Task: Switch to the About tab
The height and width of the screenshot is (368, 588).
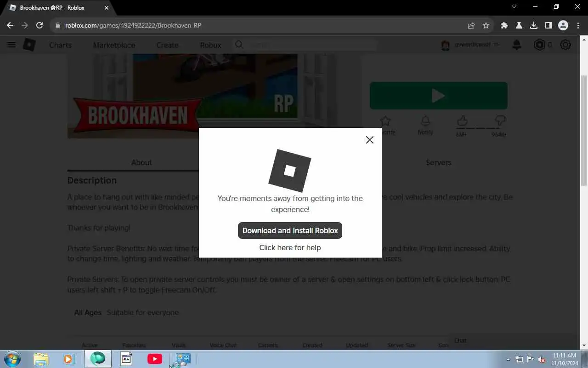Action: 141,162
